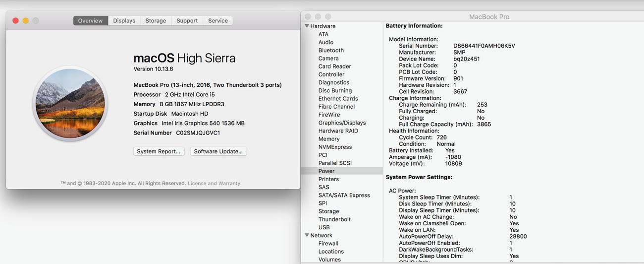Click battery serial D866441F0AMH06K5V

(x=484, y=46)
